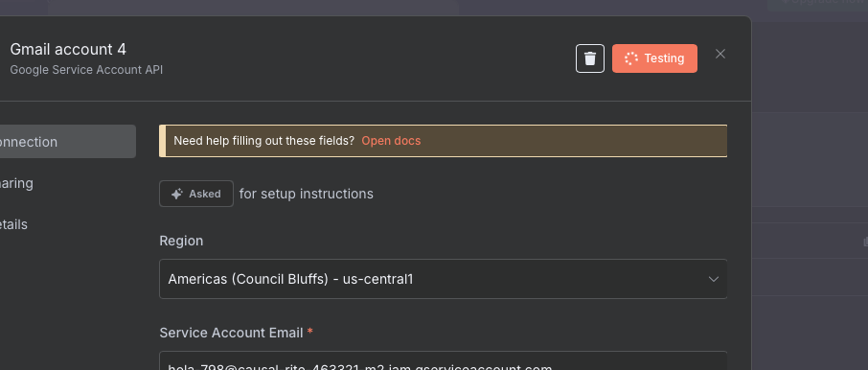
Task: Focus the Service Account Email field
Action: tap(443, 360)
